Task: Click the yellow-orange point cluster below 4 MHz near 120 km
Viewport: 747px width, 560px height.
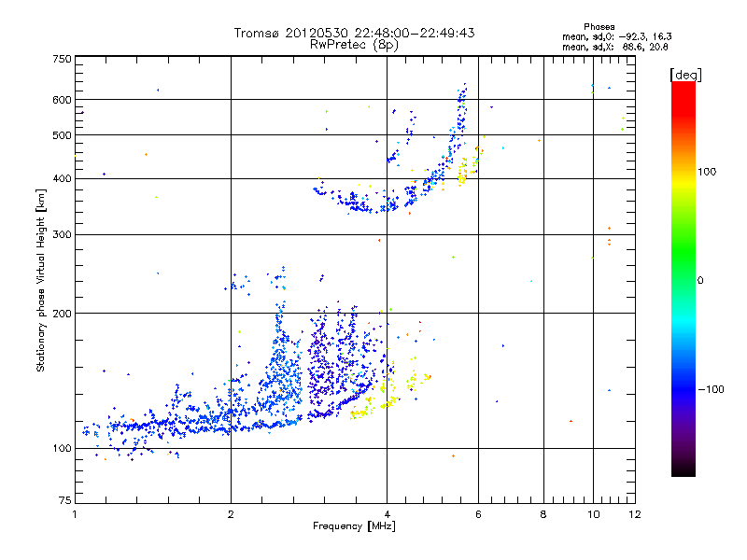Action: [x=360, y=410]
